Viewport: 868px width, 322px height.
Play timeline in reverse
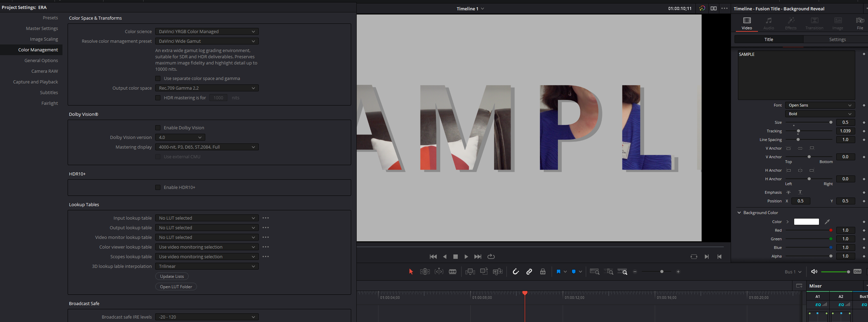(445, 256)
